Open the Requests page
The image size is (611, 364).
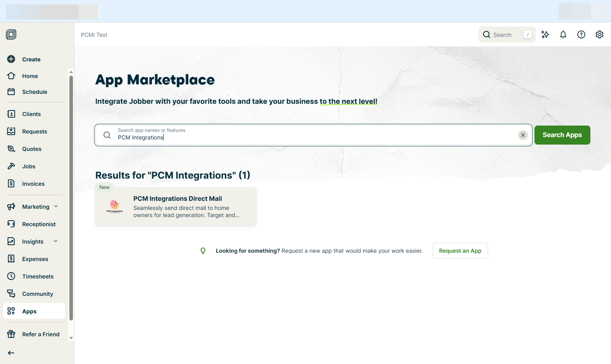pos(34,131)
